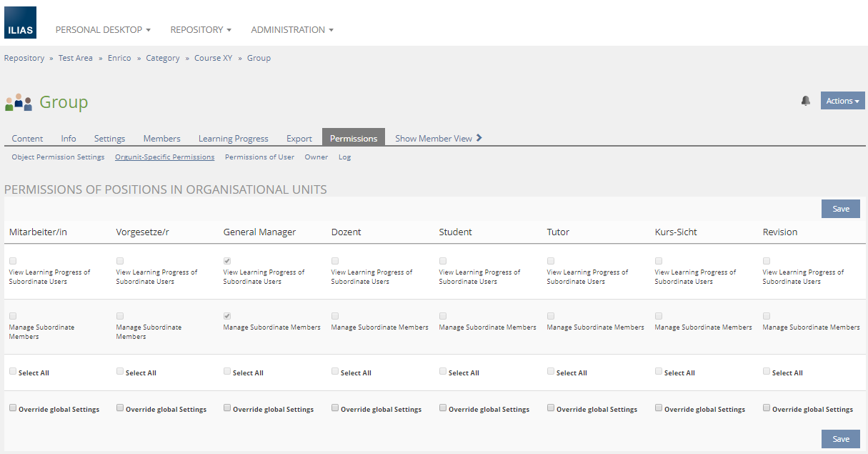Image resolution: width=868 pixels, height=454 pixels.
Task: Expand the Personal Desktop menu
Action: [x=103, y=30]
